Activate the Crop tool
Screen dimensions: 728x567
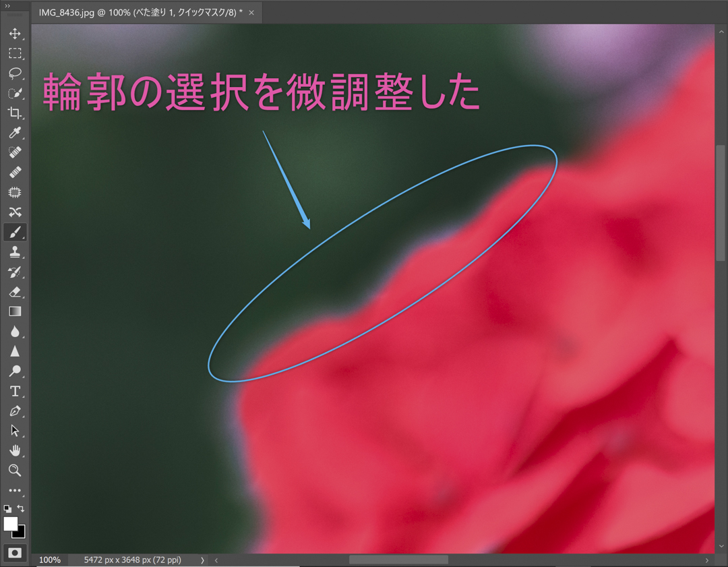(15, 113)
